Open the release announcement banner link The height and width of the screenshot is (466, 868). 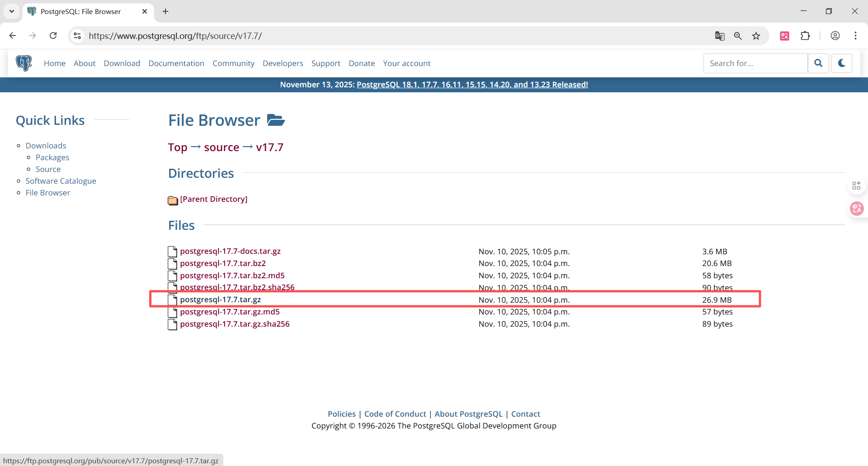pos(472,85)
